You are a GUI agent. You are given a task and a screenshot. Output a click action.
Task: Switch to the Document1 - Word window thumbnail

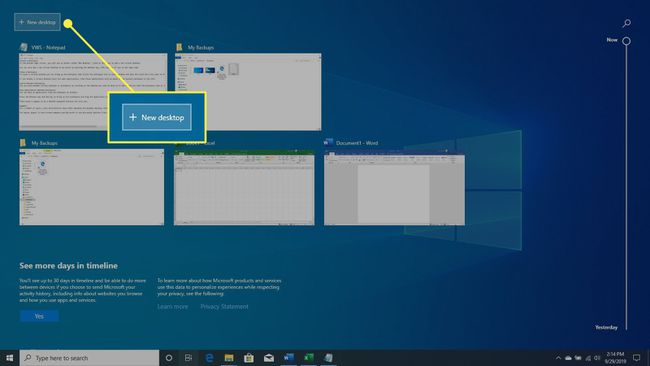coord(394,188)
